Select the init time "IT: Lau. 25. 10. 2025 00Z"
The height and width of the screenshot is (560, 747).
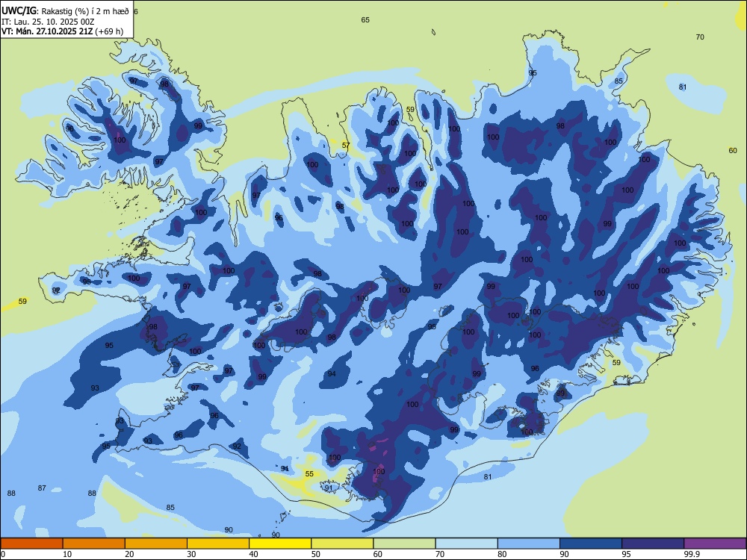48,22
